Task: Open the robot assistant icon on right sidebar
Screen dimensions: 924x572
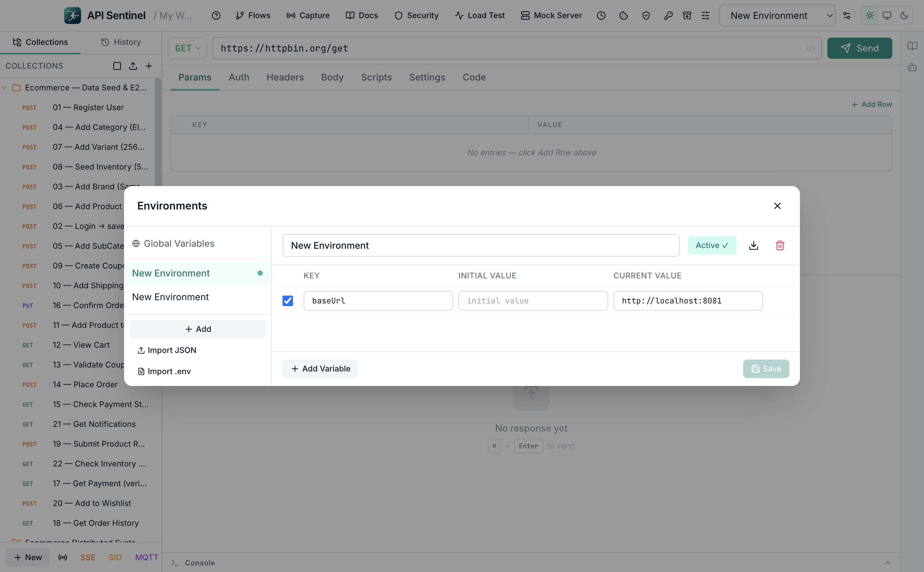Action: (x=912, y=68)
